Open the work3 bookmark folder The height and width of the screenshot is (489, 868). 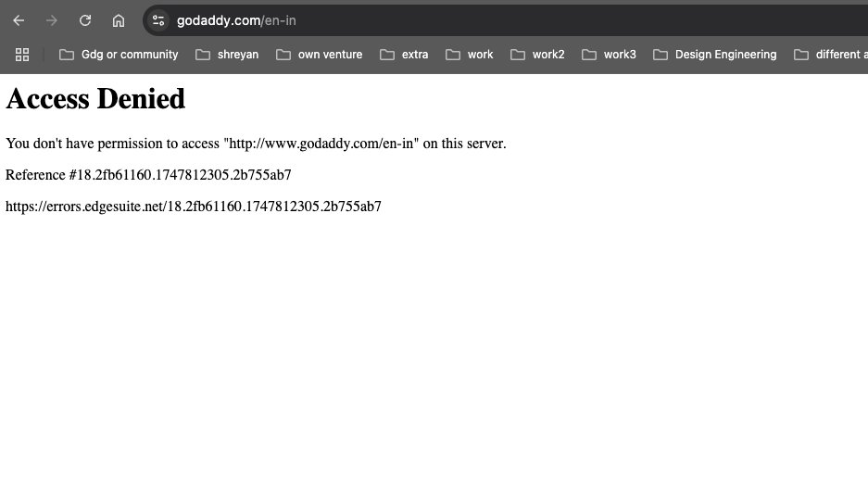(x=609, y=55)
